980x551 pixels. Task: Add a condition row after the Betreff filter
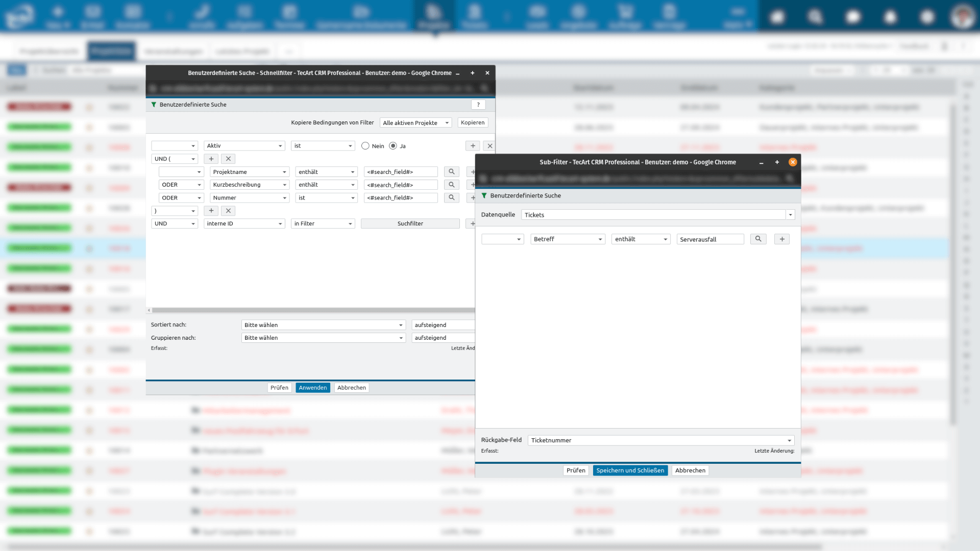pos(781,239)
